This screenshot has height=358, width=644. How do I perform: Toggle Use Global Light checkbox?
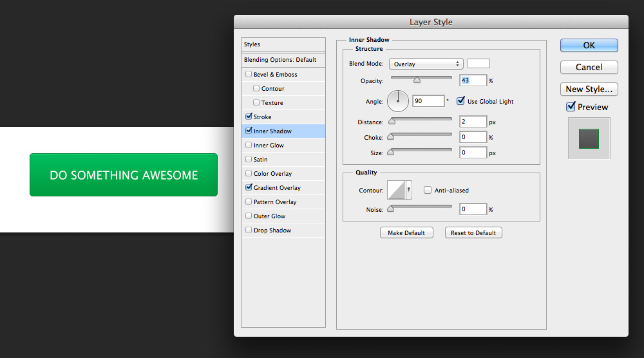coord(460,101)
